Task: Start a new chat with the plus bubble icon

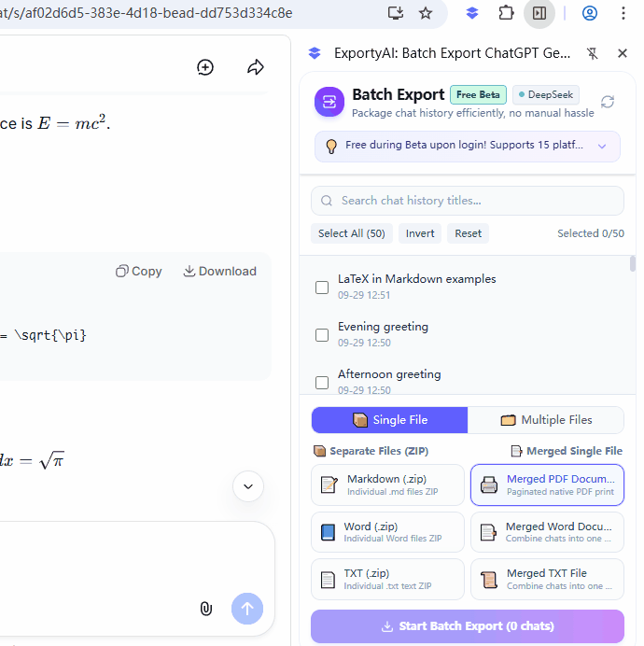Action: tap(205, 67)
